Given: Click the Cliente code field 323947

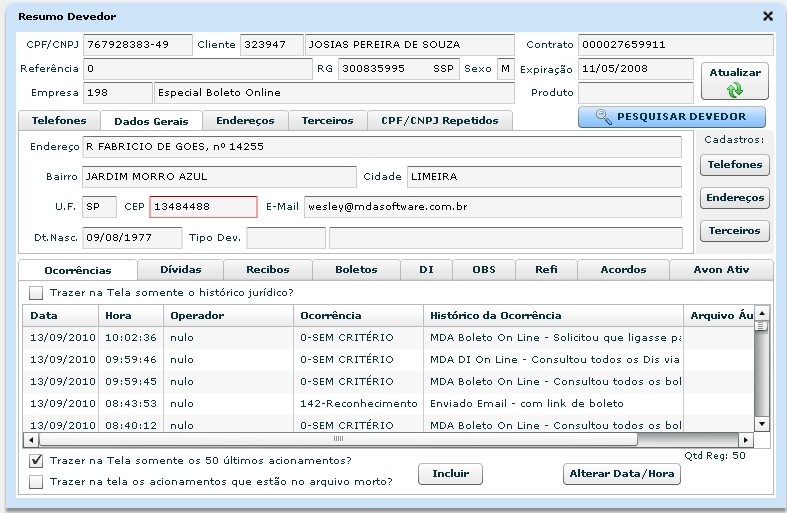Looking at the screenshot, I should [272, 45].
